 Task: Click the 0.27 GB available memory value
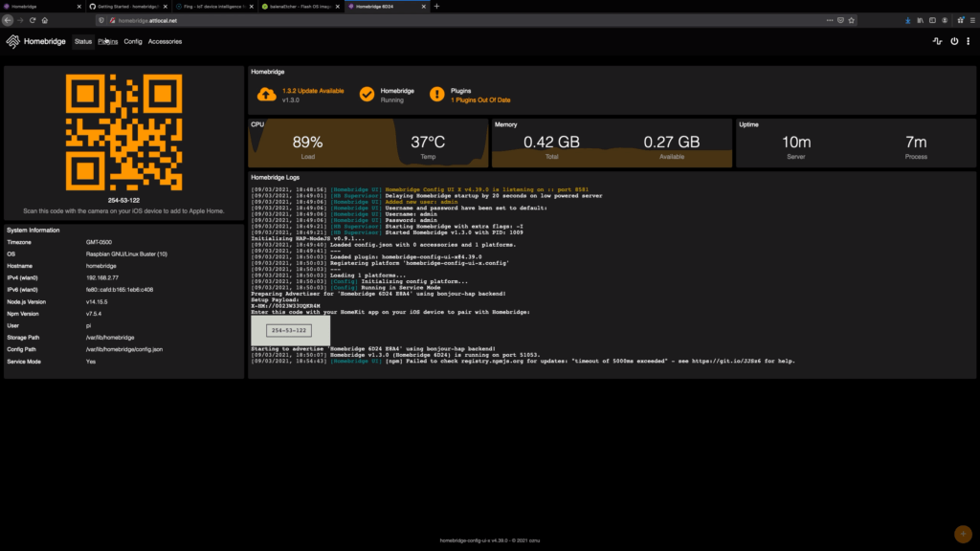[671, 143]
